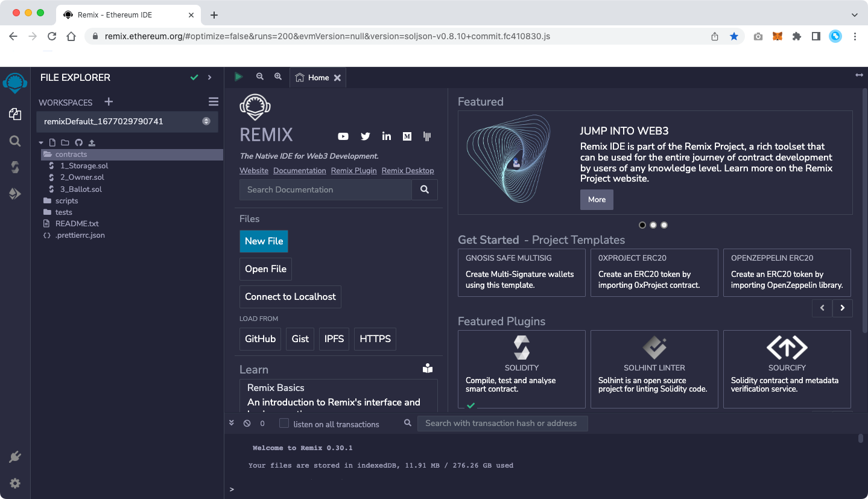Viewport: 868px width, 499px height.
Task: Click the Twitter icon under REMIX
Action: pyautogui.click(x=365, y=136)
